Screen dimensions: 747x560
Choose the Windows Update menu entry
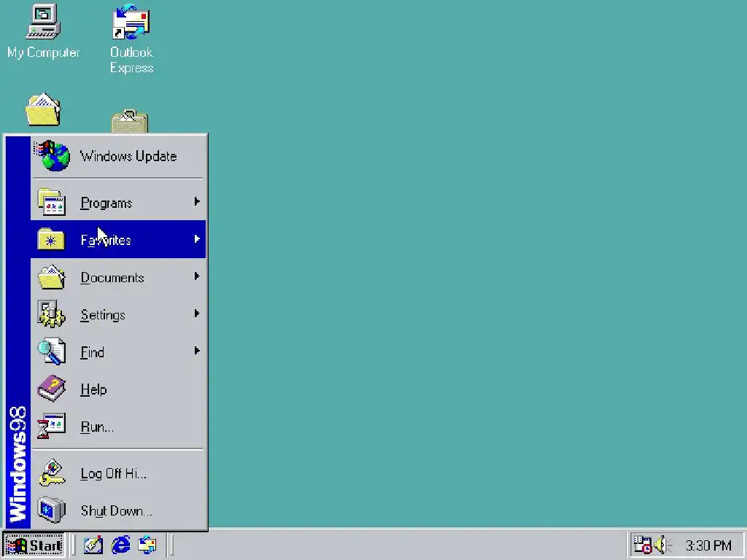tap(118, 156)
